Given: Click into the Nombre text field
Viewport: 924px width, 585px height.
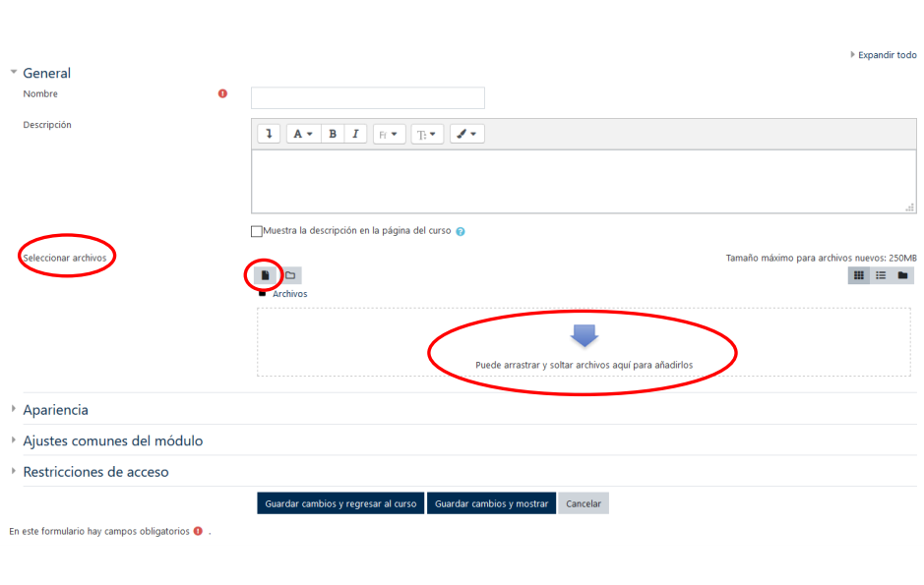Looking at the screenshot, I should (x=367, y=97).
